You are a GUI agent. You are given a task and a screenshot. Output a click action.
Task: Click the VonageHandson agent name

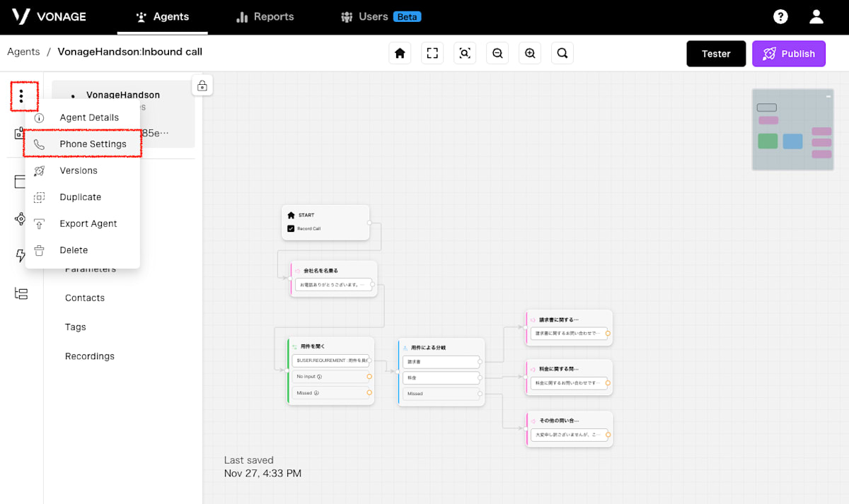tap(123, 95)
